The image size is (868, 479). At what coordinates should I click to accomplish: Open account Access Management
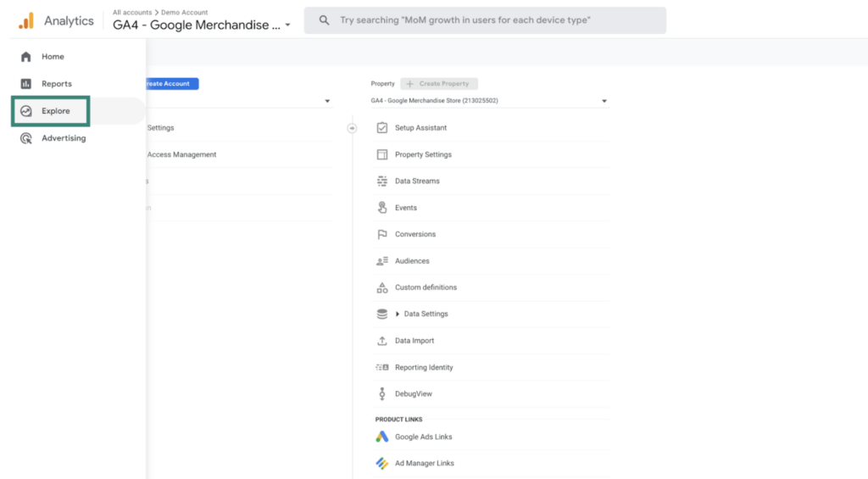click(181, 154)
